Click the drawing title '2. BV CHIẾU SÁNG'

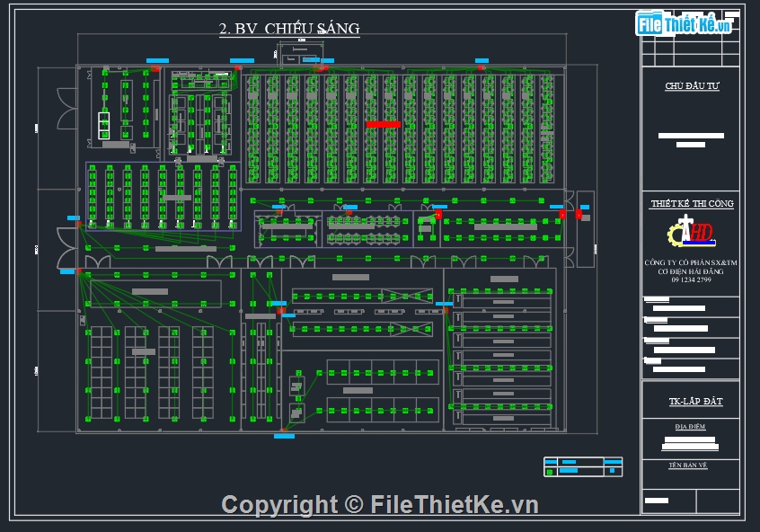289,29
